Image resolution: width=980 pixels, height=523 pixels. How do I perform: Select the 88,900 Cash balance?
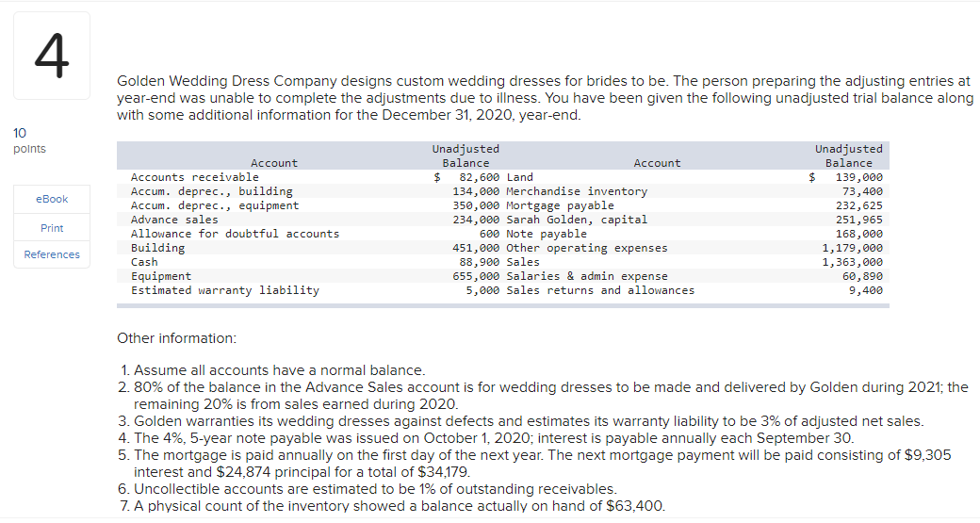(480, 262)
